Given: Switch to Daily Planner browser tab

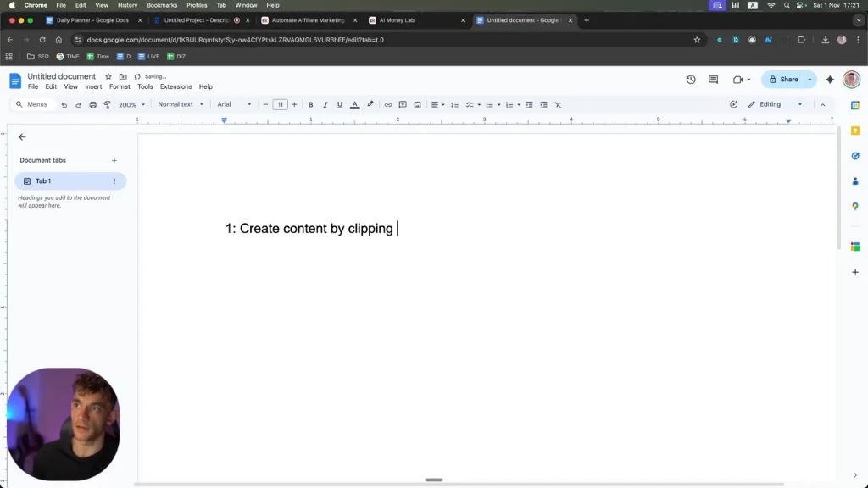Looking at the screenshot, I should click(93, 20).
